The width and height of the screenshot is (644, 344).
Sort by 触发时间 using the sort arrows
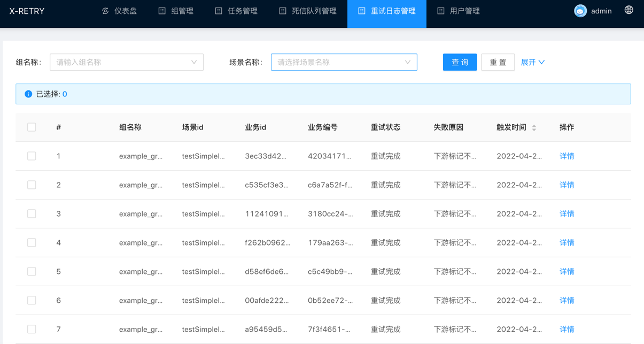(x=534, y=128)
